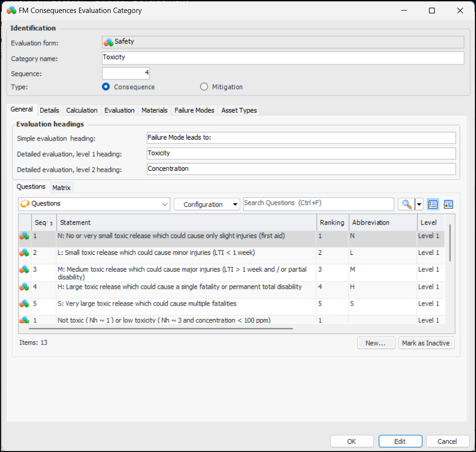
Task: Click the magnifier search icon
Action: (406, 204)
